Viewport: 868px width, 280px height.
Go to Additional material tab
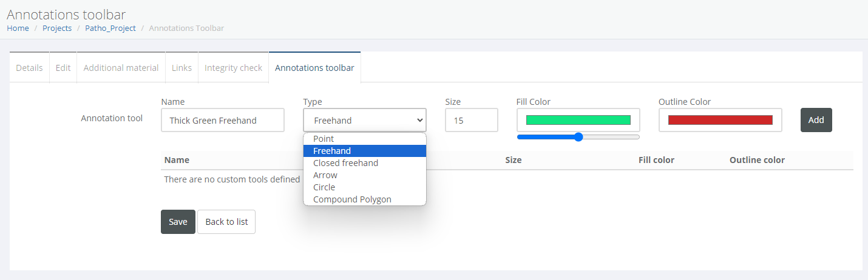point(121,68)
